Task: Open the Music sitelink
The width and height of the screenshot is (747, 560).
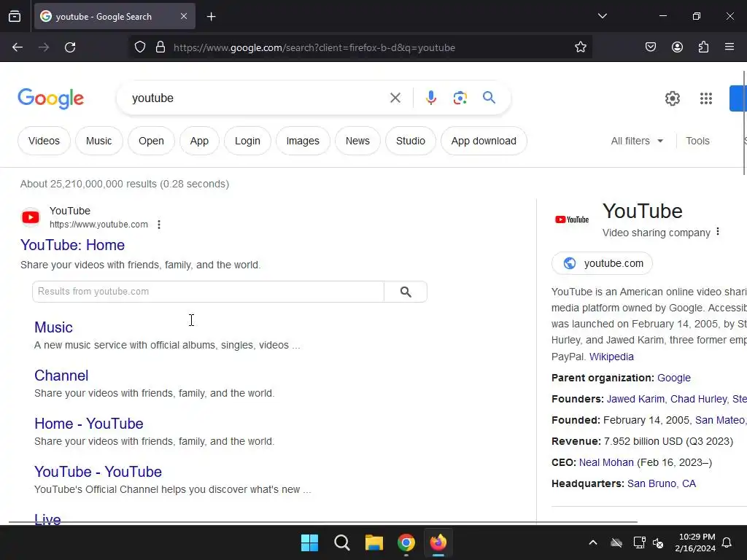Action: pos(53,327)
